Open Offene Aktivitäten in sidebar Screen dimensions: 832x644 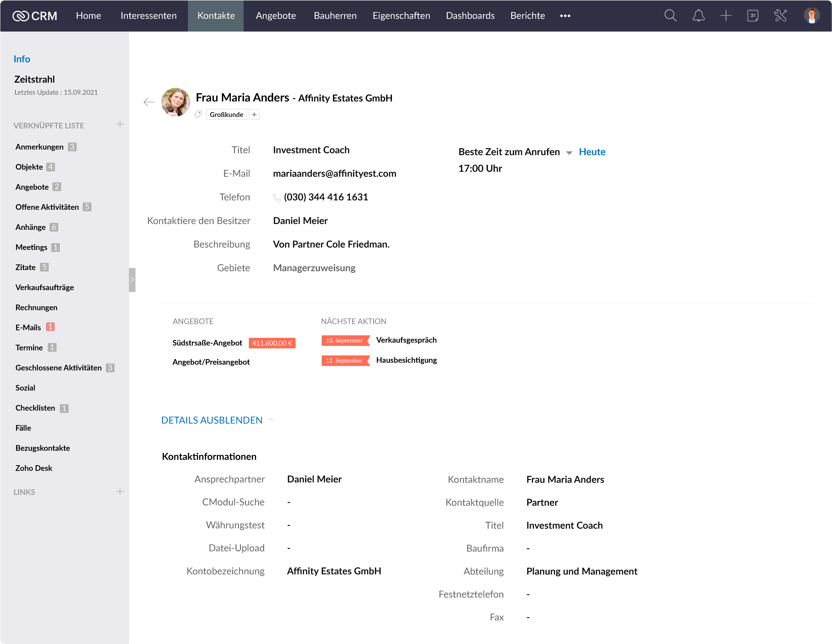[x=47, y=207]
